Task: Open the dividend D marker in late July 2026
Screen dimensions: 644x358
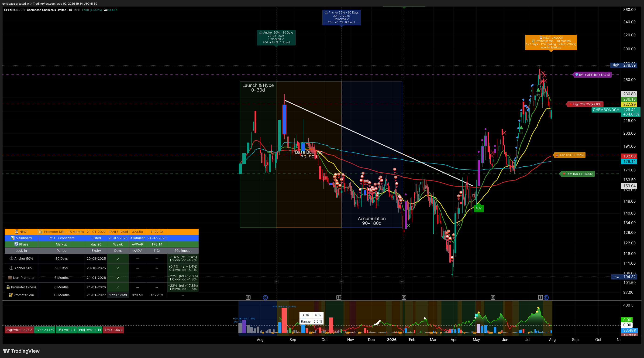Action: coord(546,297)
